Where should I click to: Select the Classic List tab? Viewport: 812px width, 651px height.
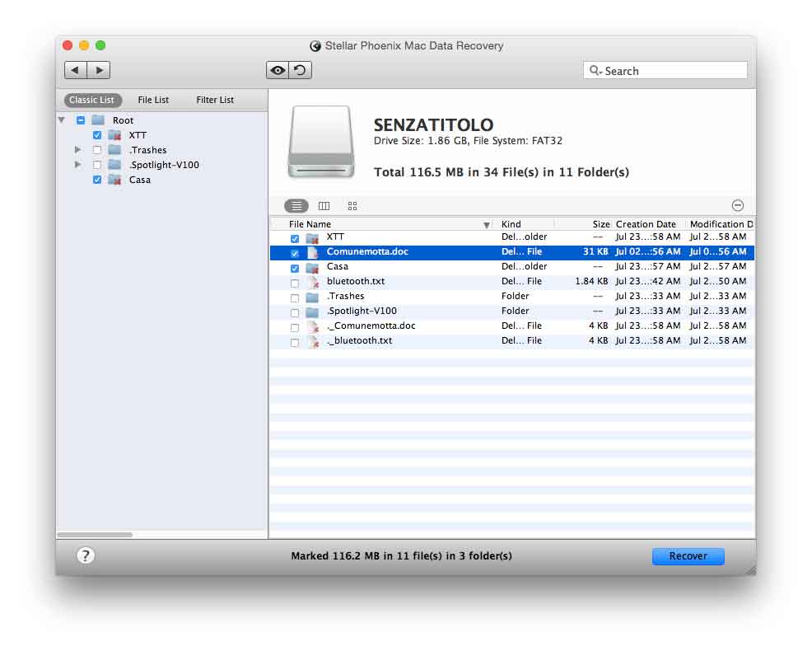92,100
